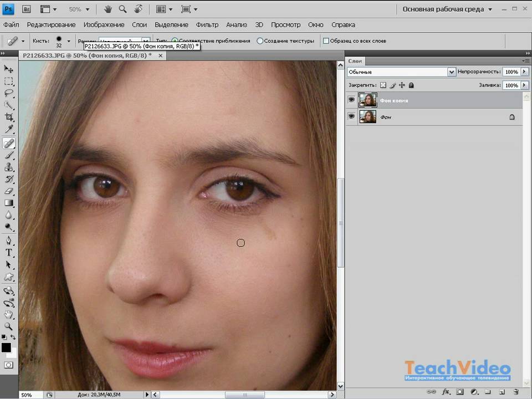The width and height of the screenshot is (532, 399).
Task: Add a layer mask
Action: click(460, 392)
